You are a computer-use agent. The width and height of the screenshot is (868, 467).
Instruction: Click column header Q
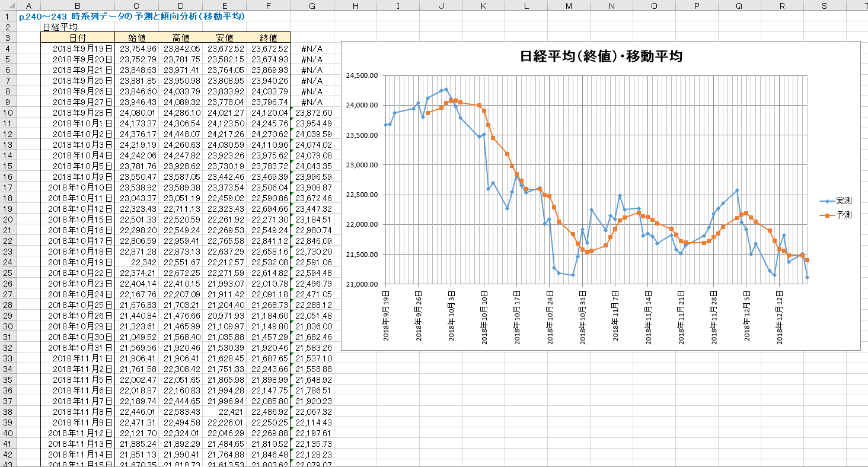(739, 5)
